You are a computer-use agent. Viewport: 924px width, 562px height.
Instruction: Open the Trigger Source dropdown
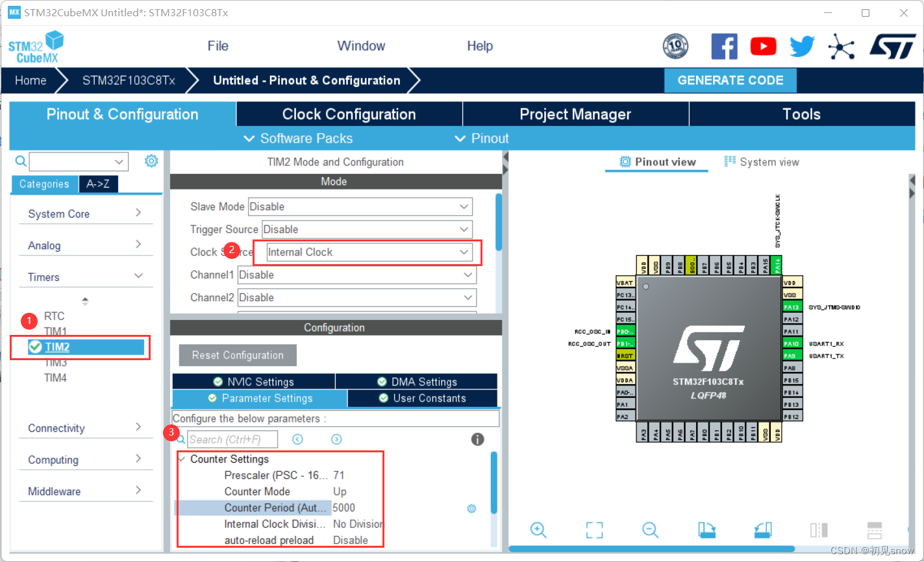pyautogui.click(x=367, y=230)
